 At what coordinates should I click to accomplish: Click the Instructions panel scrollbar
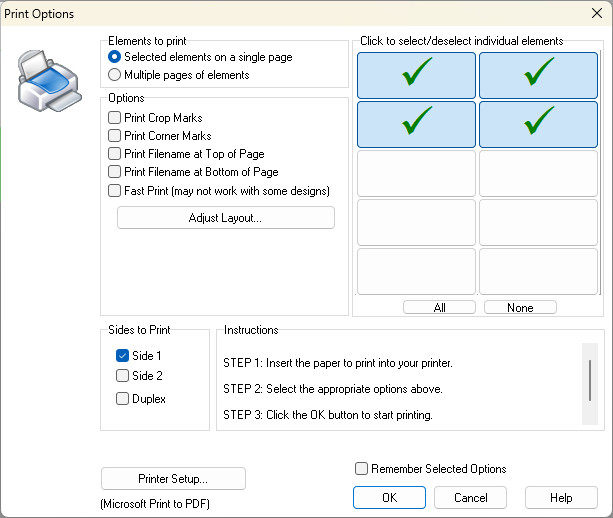point(590,384)
